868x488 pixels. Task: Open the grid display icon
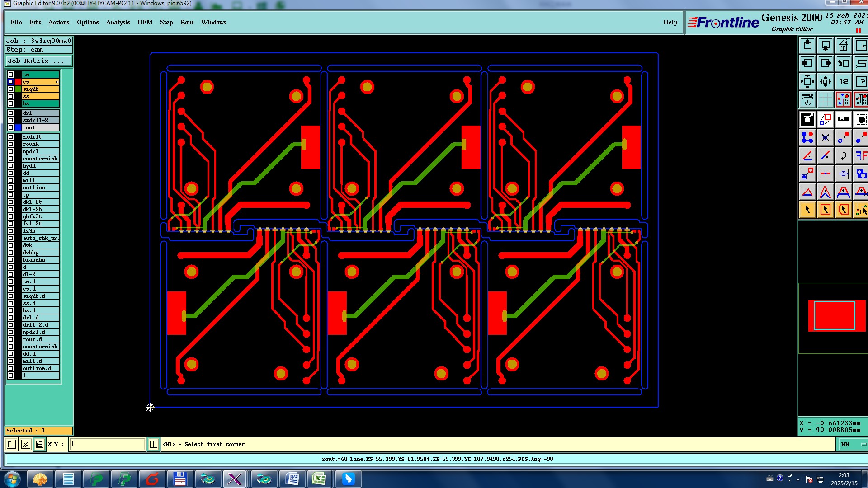coord(826,99)
